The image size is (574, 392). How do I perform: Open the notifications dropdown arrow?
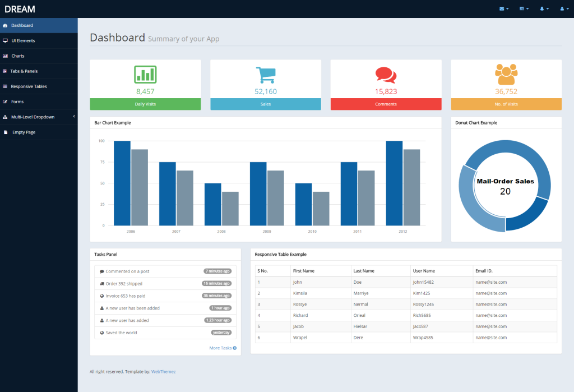[548, 8]
